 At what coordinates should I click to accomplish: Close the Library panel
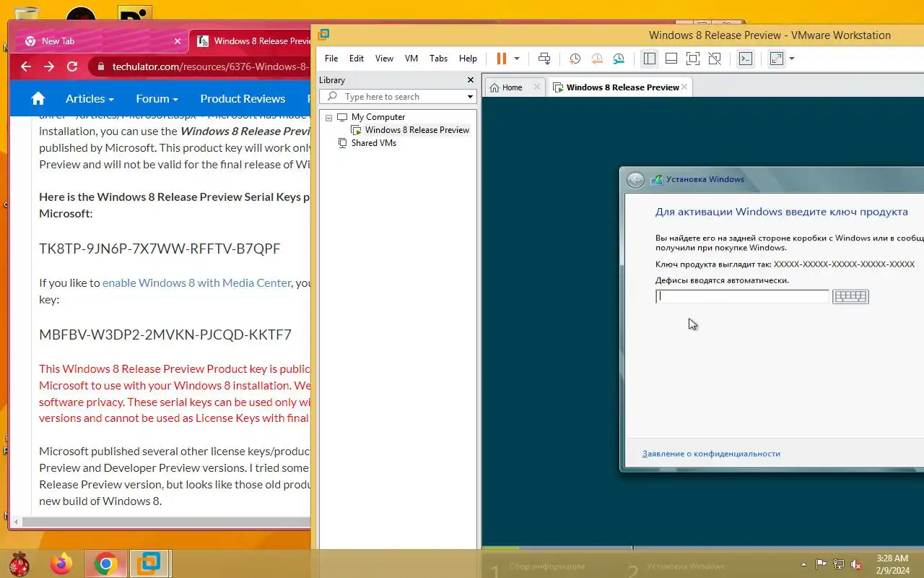[x=471, y=80]
